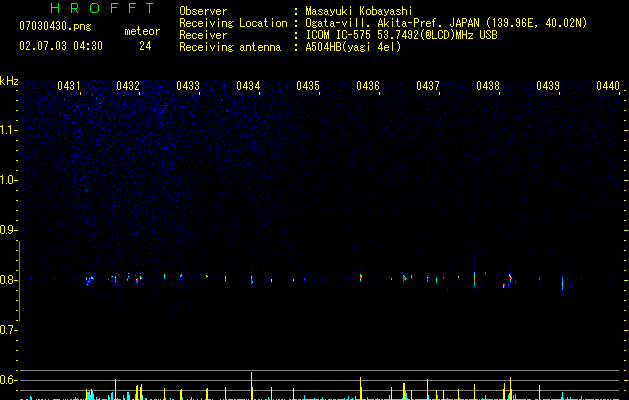Click the 0438 time marker
Viewport: 629px width, 400px height.
click(488, 86)
